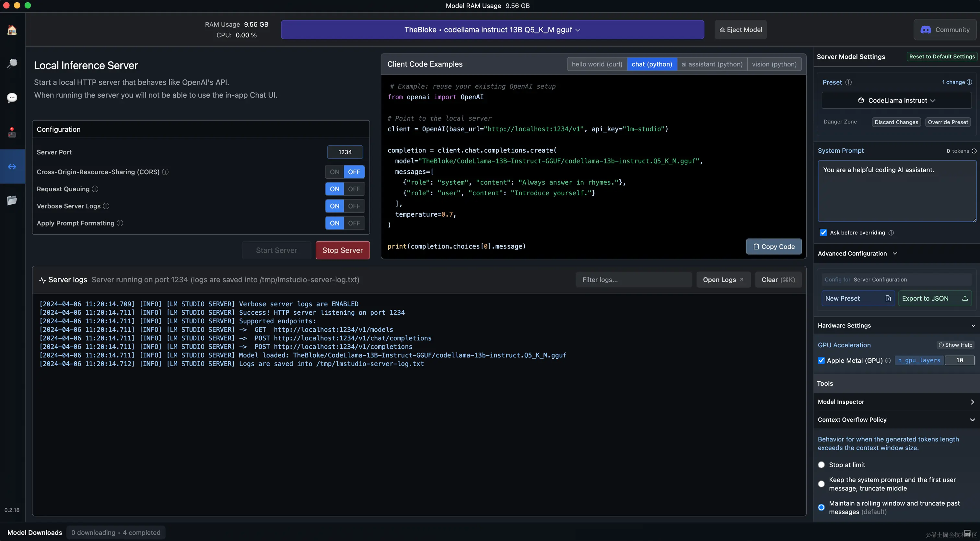This screenshot has height=541, width=980.
Task: Click the Server logs pulse icon
Action: pos(42,280)
